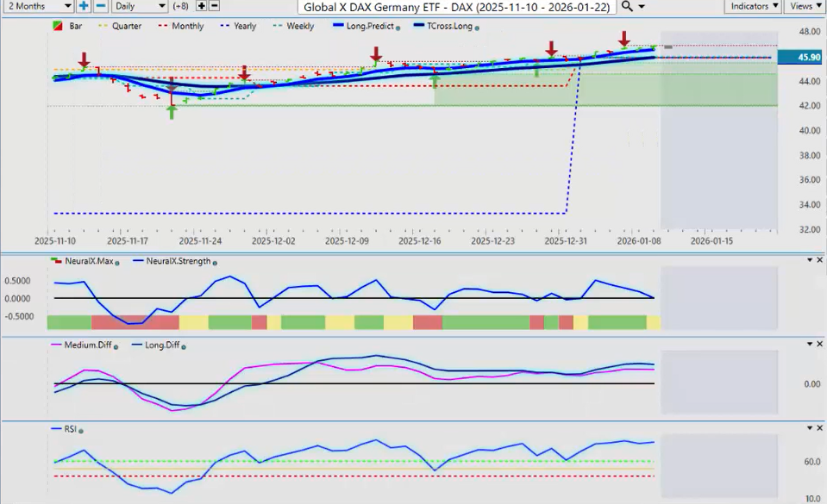Open the 2 Months time range dropdown

[36, 6]
